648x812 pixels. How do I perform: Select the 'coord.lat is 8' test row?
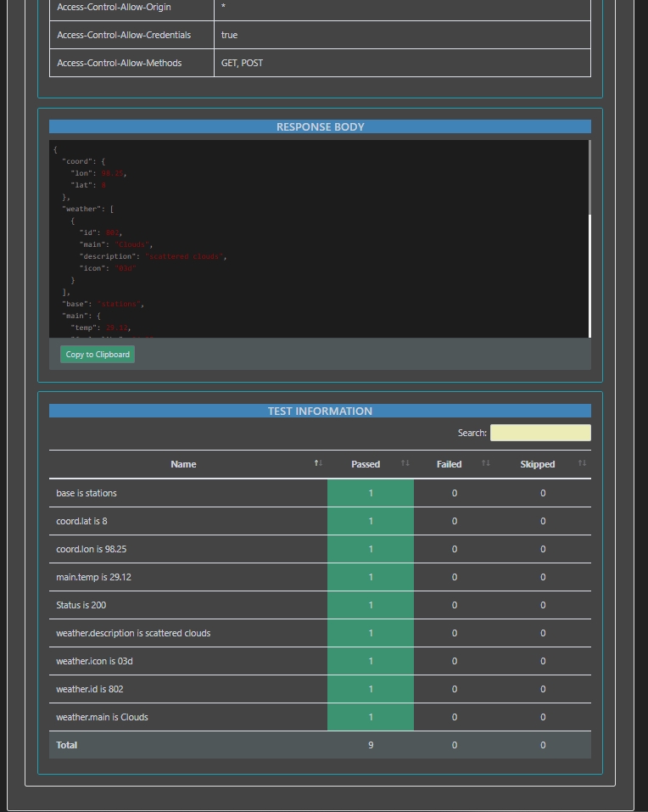pyautogui.click(x=320, y=521)
